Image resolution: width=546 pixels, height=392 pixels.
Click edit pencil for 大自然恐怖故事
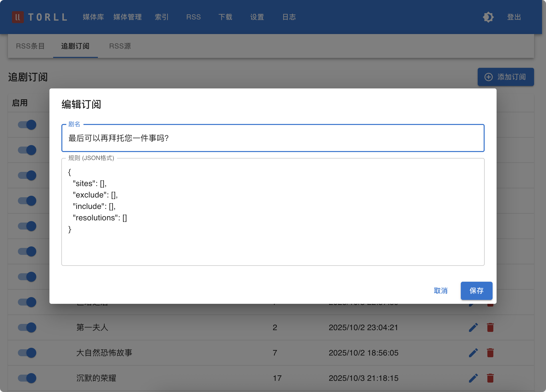pyautogui.click(x=473, y=353)
